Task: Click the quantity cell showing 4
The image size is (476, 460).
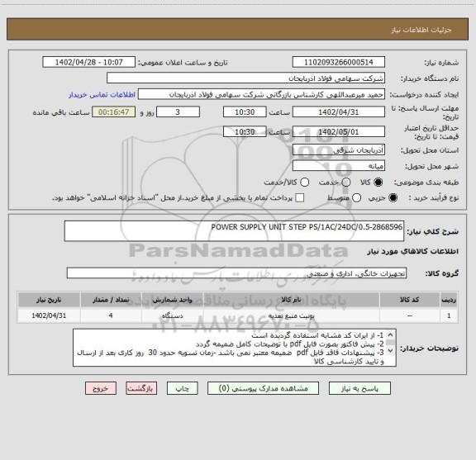Action: pyautogui.click(x=111, y=315)
